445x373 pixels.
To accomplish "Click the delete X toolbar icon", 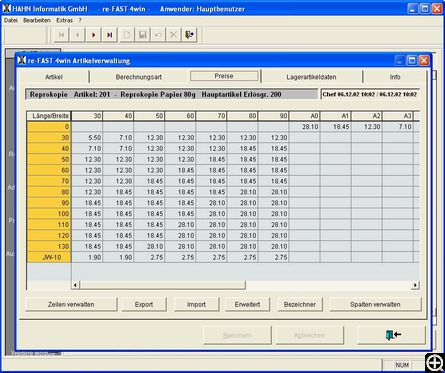I will tap(174, 35).
